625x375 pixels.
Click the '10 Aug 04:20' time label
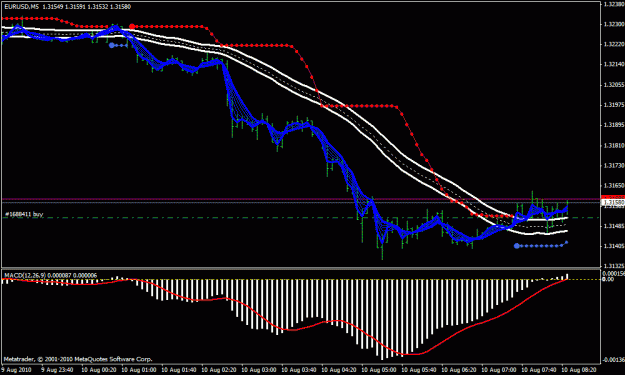338,370
